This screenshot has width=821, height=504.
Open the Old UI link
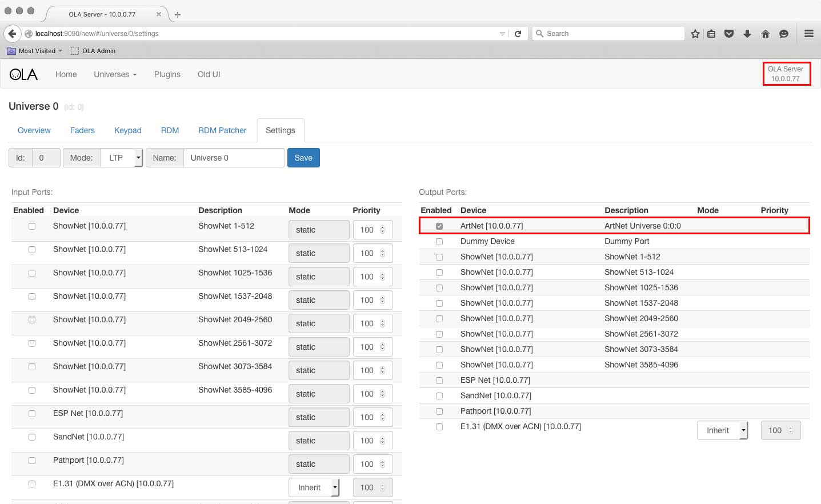(209, 74)
